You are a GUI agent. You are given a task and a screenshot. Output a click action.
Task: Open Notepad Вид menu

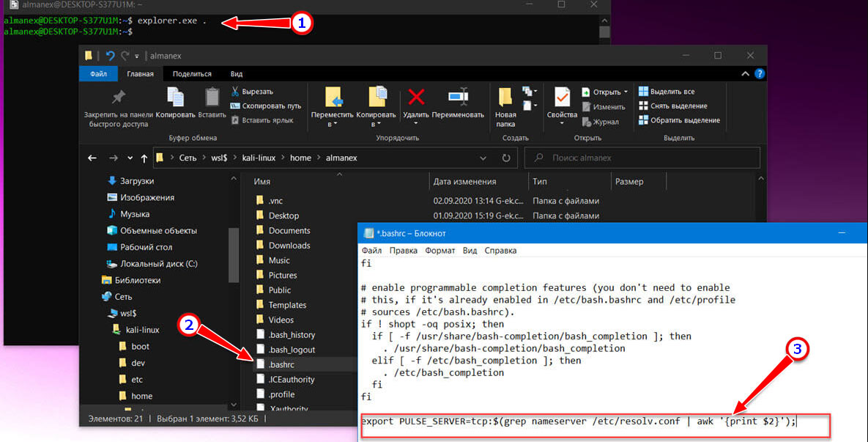coord(470,251)
